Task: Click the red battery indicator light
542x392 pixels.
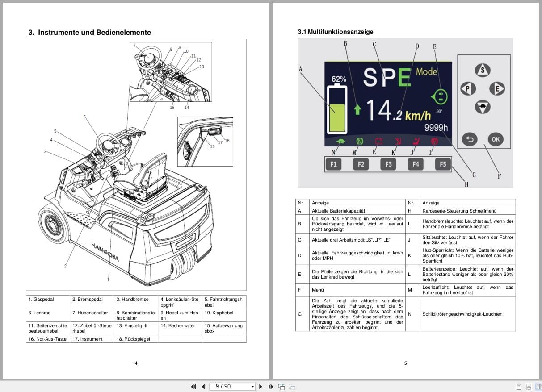Action: tap(378, 142)
